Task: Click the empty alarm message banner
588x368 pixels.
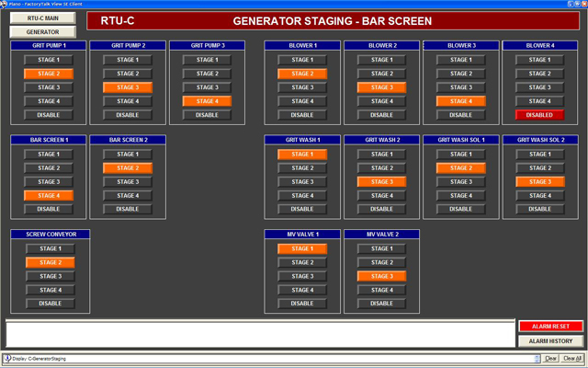Action: 259,333
